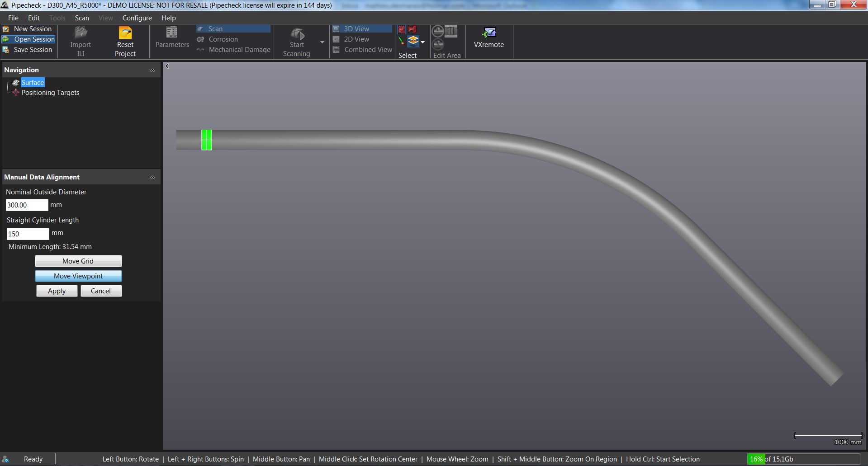Click the Reset Project icon

(125, 33)
